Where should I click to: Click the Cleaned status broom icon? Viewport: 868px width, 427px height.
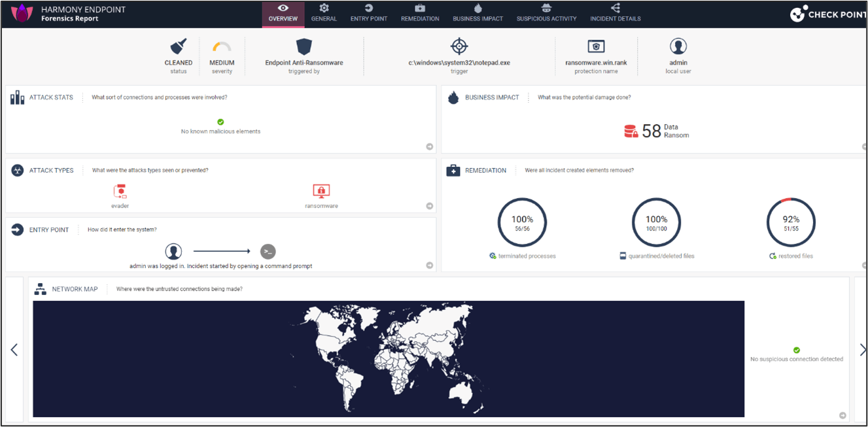click(x=179, y=47)
